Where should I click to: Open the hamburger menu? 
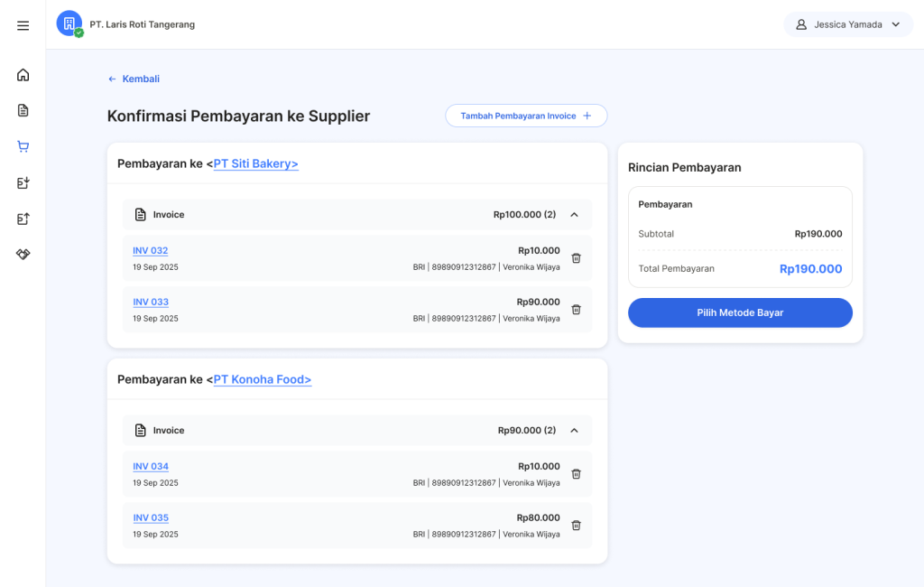pyautogui.click(x=23, y=25)
